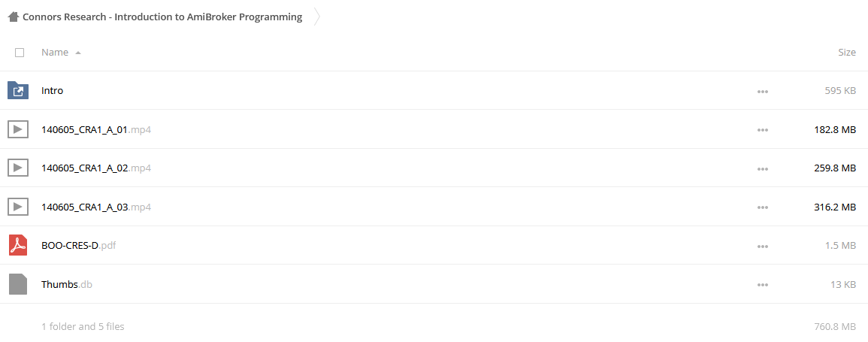Open the BOO-CRES-D.pdf document
The width and height of the screenshot is (868, 342).
(79, 246)
